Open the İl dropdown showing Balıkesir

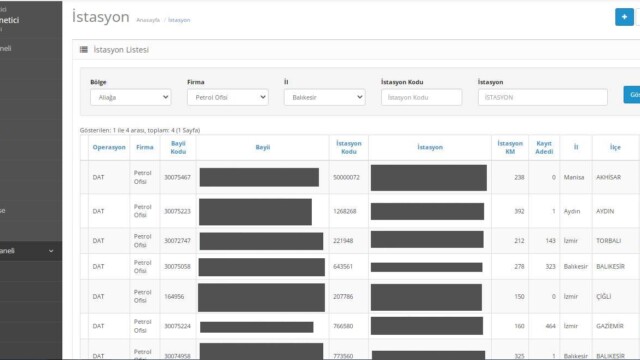(x=324, y=98)
